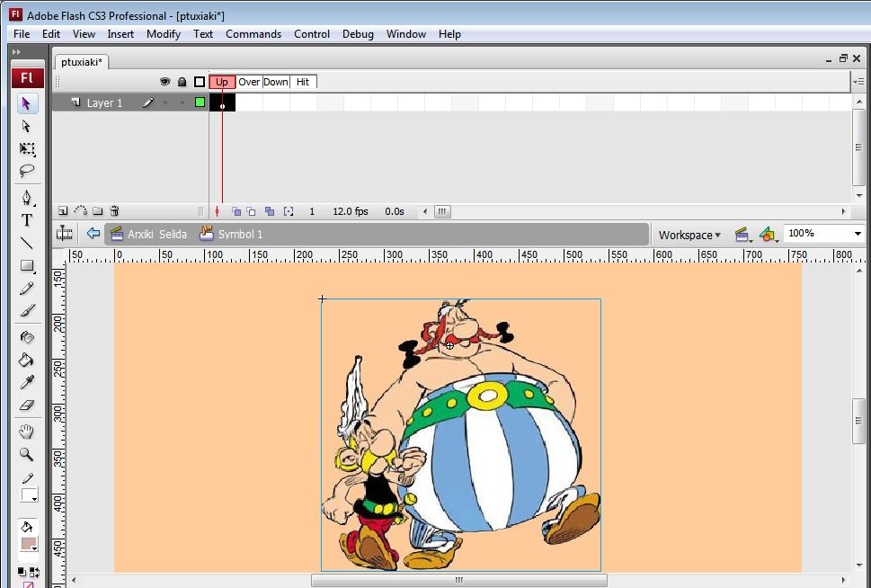Open the Window menu
The image size is (871, 588).
406,34
